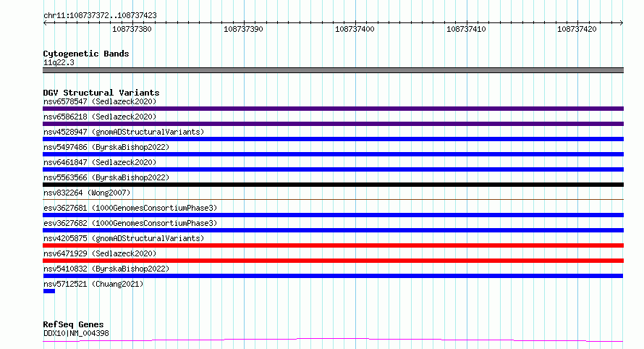
Task: Select esv3627681 (1000GenomesConsortiumPhase3) label
Action: 130,208
